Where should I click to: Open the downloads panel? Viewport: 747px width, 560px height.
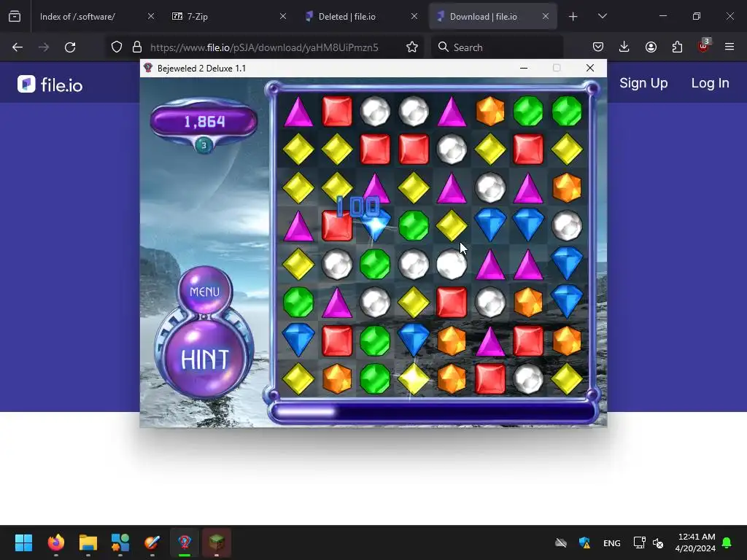tap(624, 47)
